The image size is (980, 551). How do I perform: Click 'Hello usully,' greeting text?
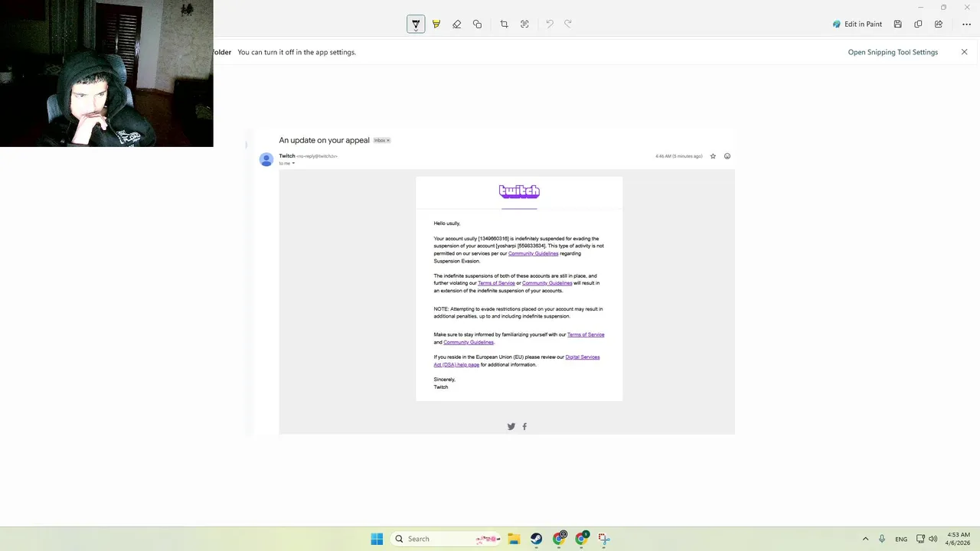click(x=447, y=223)
